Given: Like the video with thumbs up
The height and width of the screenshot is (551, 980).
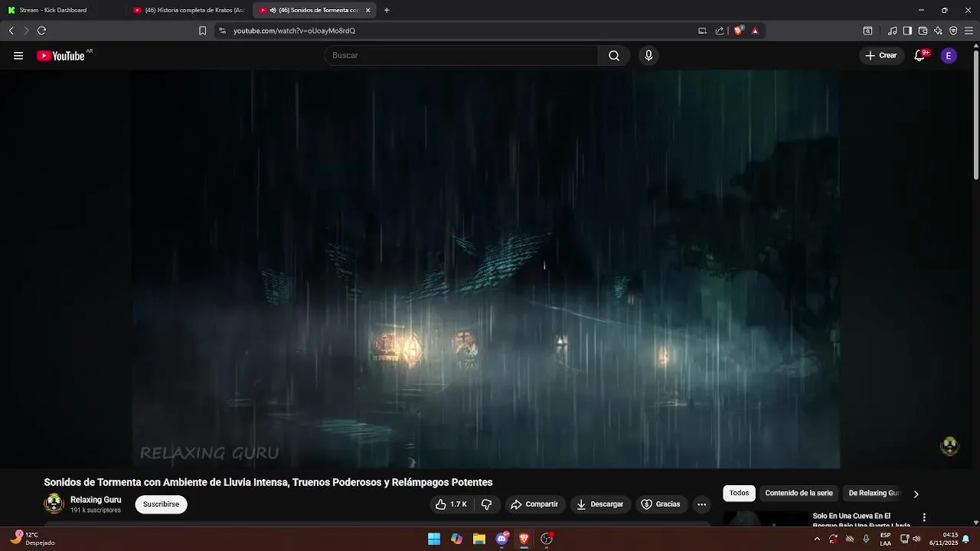Looking at the screenshot, I should point(450,504).
